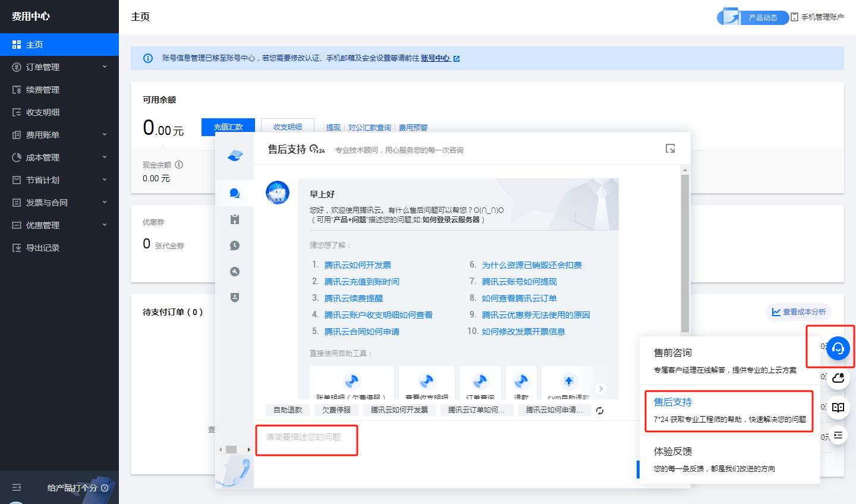Open the clock history icon in support sidebar
The height and width of the screenshot is (504, 856).
click(234, 245)
